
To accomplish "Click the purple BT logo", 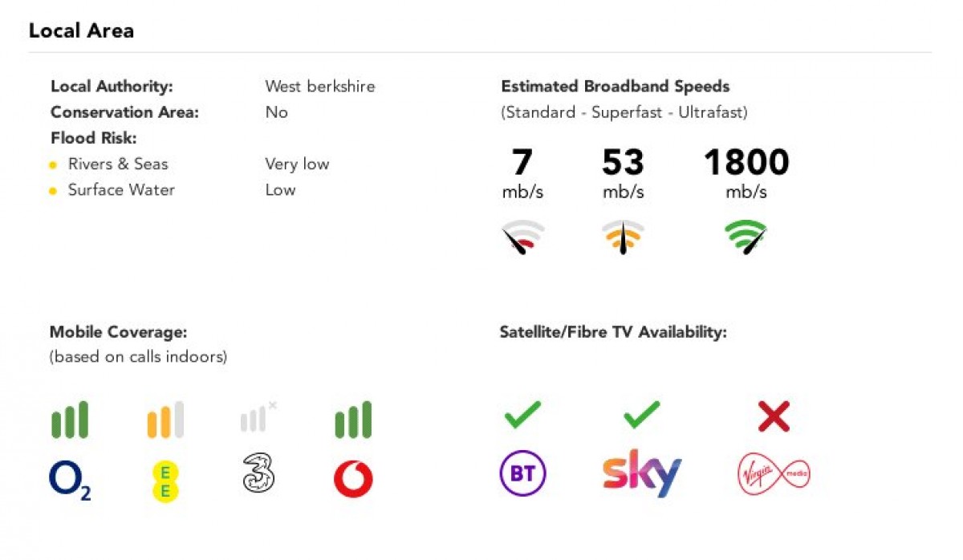I will pyautogui.click(x=523, y=473).
